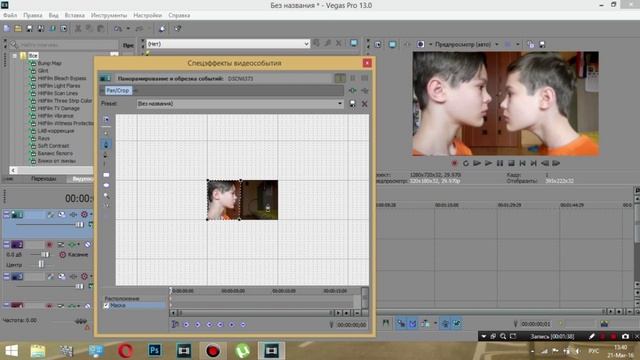Collapse the Все folder tree node
Screen dimensions: 640x360
point(15,56)
